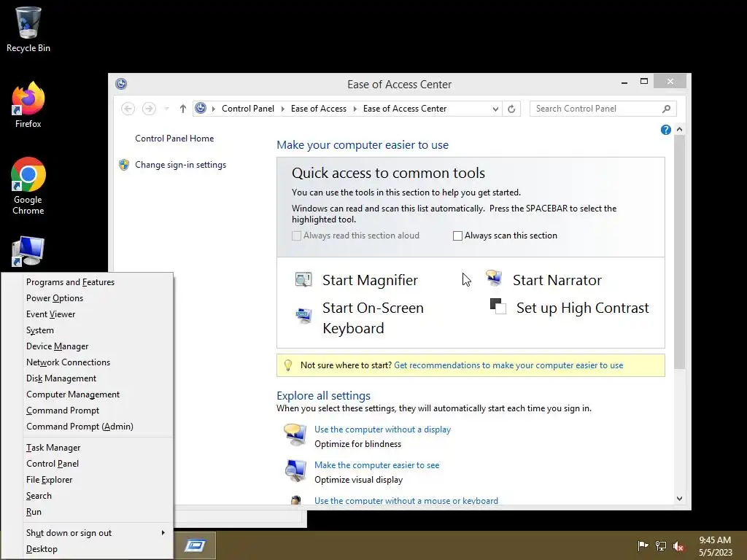Select Programs and Features from the menu
This screenshot has width=747, height=560.
click(x=71, y=282)
